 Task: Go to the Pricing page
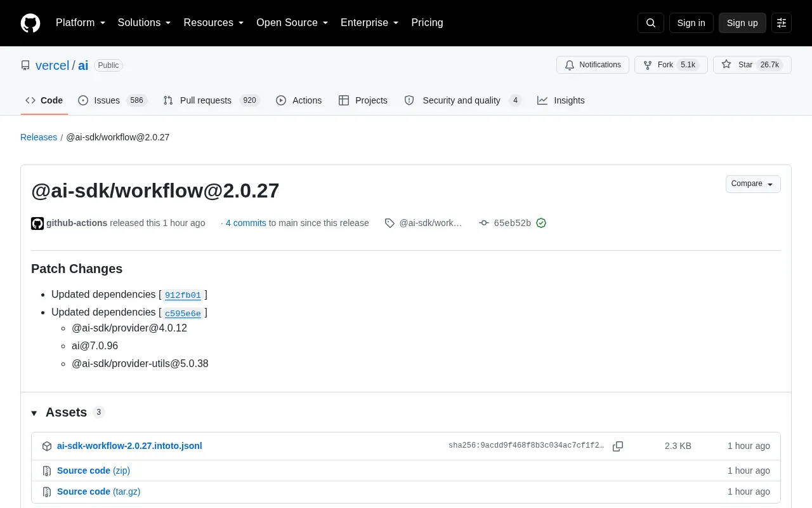coord(427,23)
